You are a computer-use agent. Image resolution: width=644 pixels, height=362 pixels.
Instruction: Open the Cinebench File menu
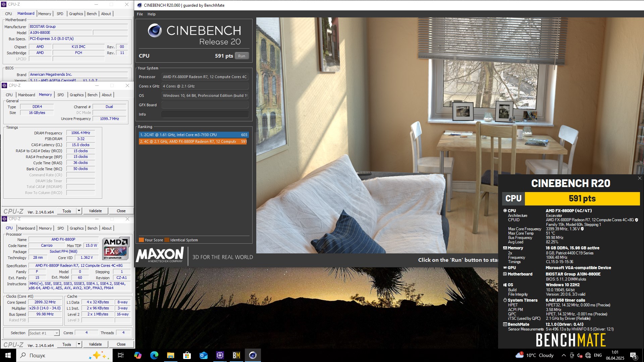(x=140, y=14)
